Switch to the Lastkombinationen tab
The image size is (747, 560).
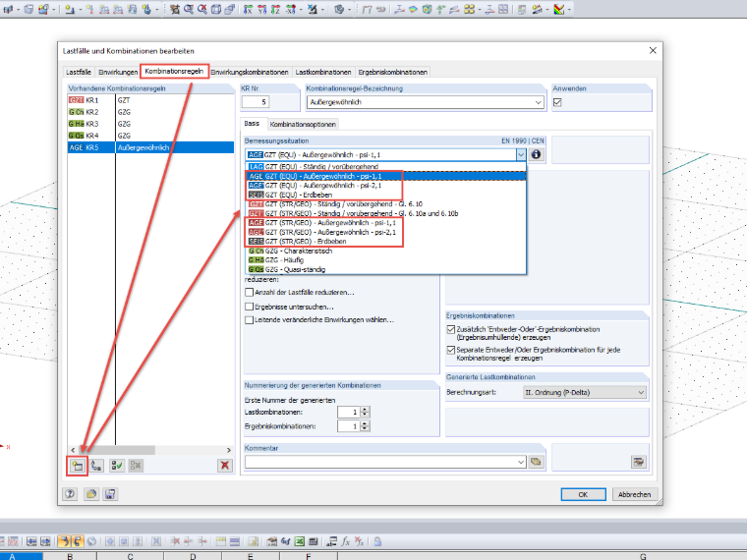(x=323, y=72)
